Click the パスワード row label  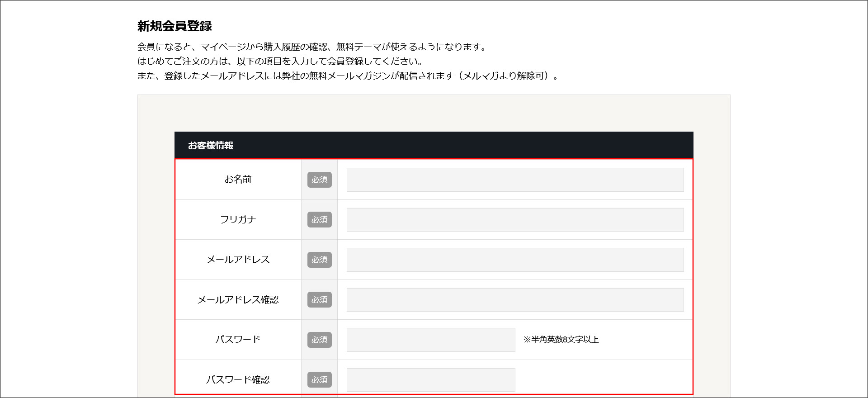[x=238, y=340]
